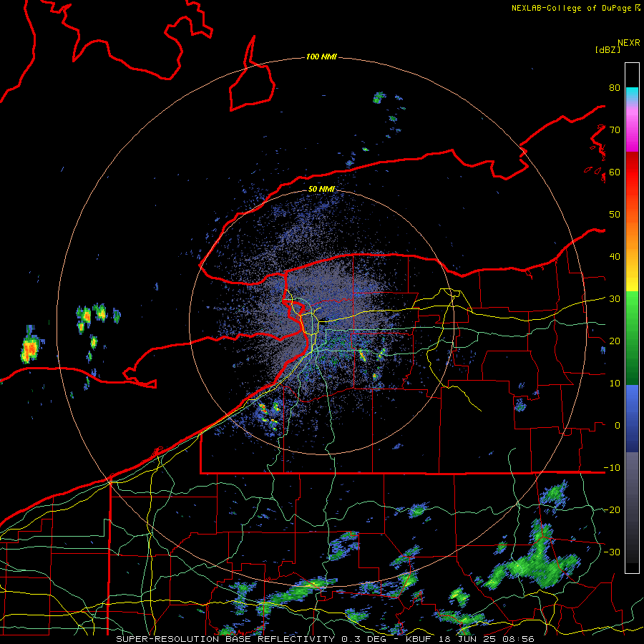Click the 50 dBZ scale value
The width and height of the screenshot is (644, 644).
615,214
